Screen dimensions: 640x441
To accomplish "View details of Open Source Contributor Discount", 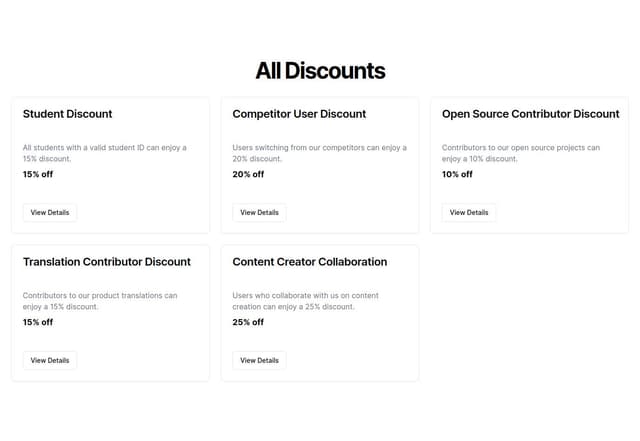I will [x=469, y=212].
